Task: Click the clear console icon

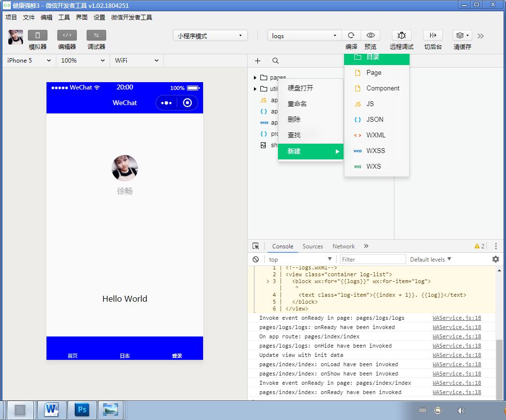Action: pyautogui.click(x=255, y=259)
